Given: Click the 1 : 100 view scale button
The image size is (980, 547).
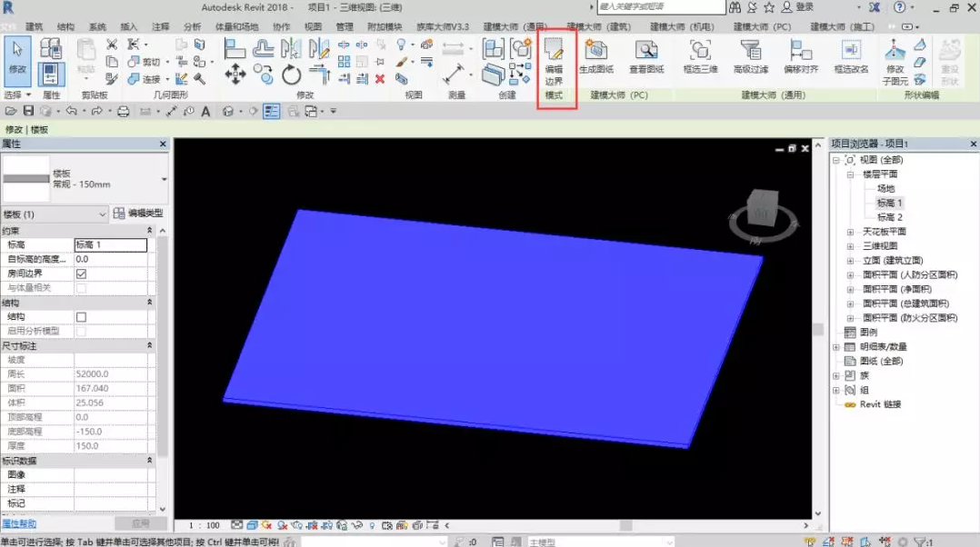Looking at the screenshot, I should pos(205,526).
